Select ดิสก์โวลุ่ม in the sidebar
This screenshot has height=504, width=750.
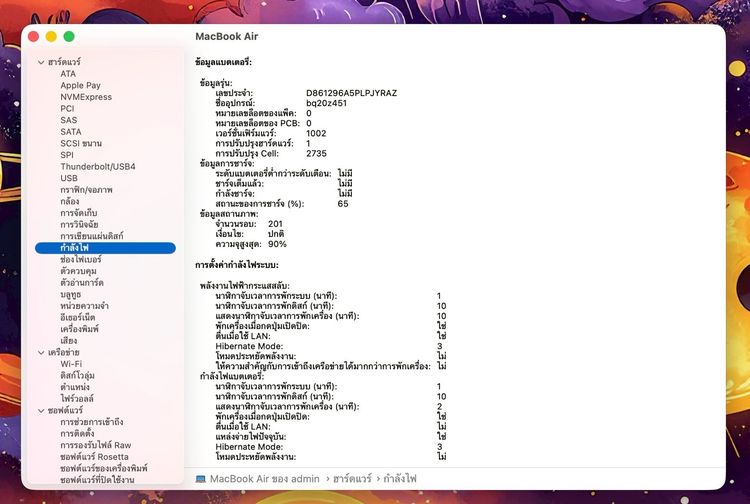77,375
